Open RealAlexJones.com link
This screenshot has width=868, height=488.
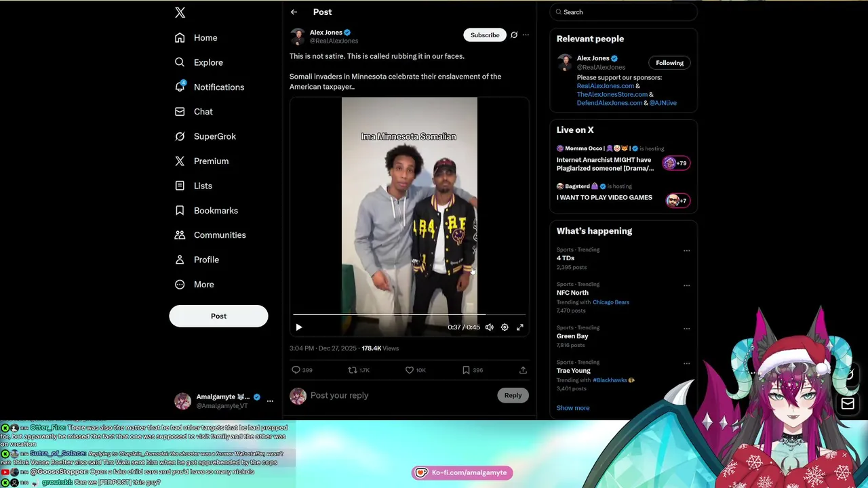click(x=606, y=86)
